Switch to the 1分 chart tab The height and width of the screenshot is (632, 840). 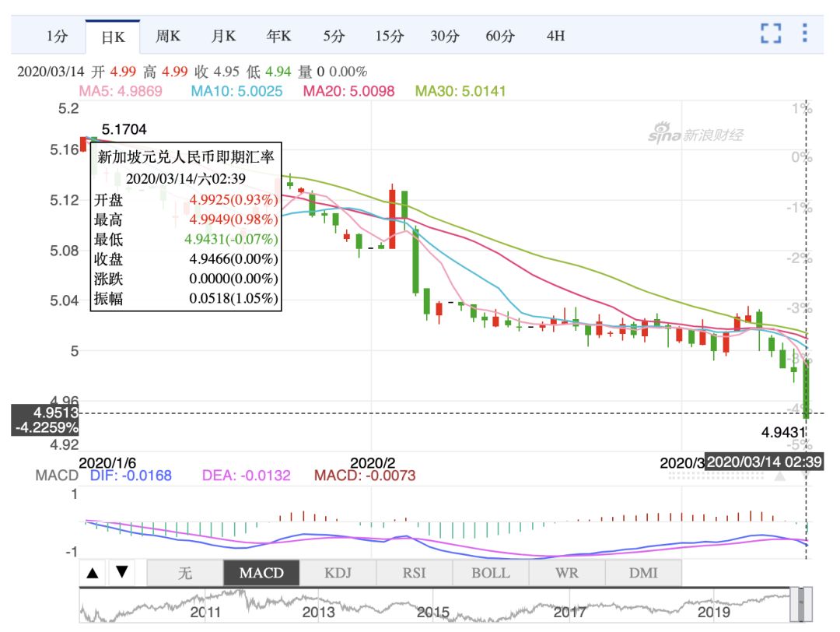coord(58,36)
